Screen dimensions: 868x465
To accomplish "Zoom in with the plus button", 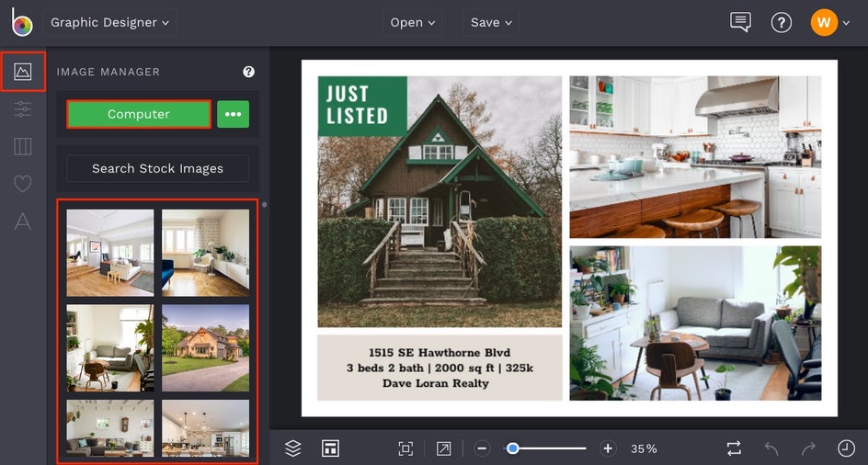I will (608, 448).
